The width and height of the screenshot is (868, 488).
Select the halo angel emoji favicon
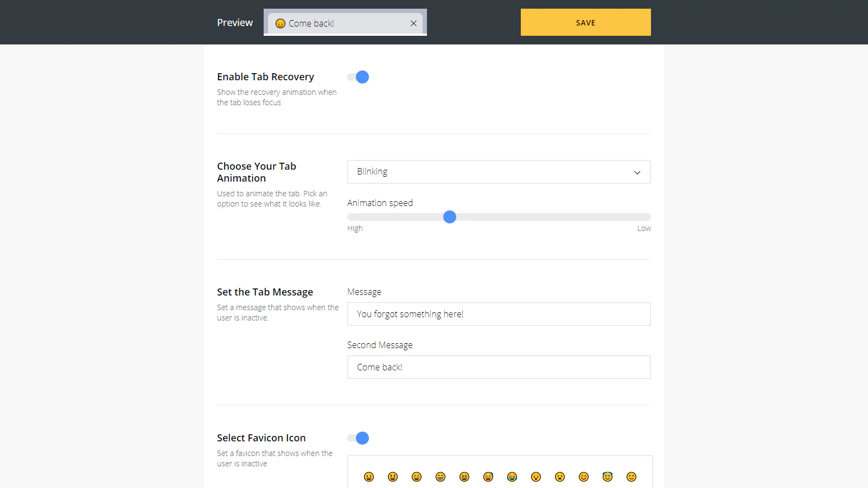[x=608, y=477]
